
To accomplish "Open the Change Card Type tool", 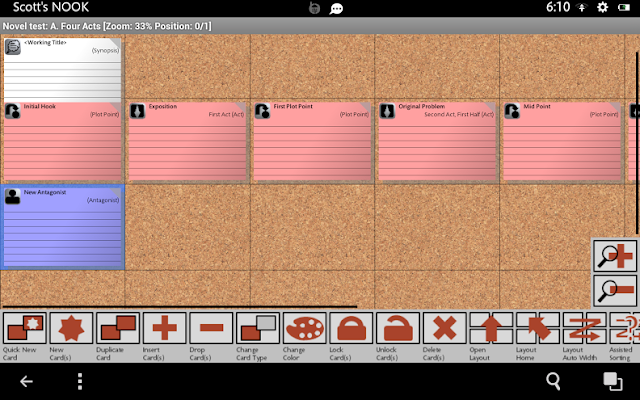I will tap(258, 328).
